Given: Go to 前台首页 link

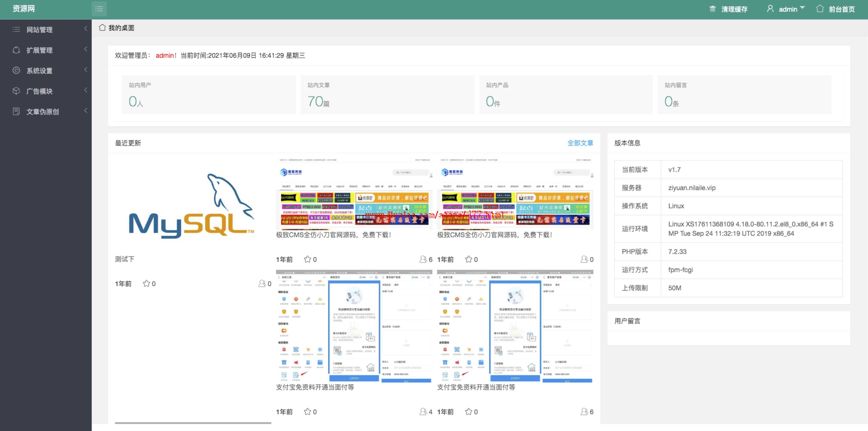Looking at the screenshot, I should click(841, 10).
